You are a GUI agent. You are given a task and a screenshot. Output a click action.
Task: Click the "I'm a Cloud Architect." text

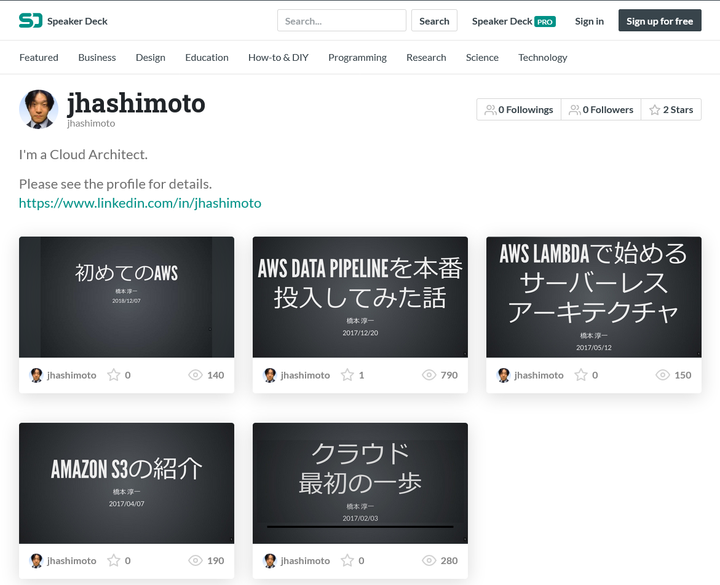click(x=83, y=155)
